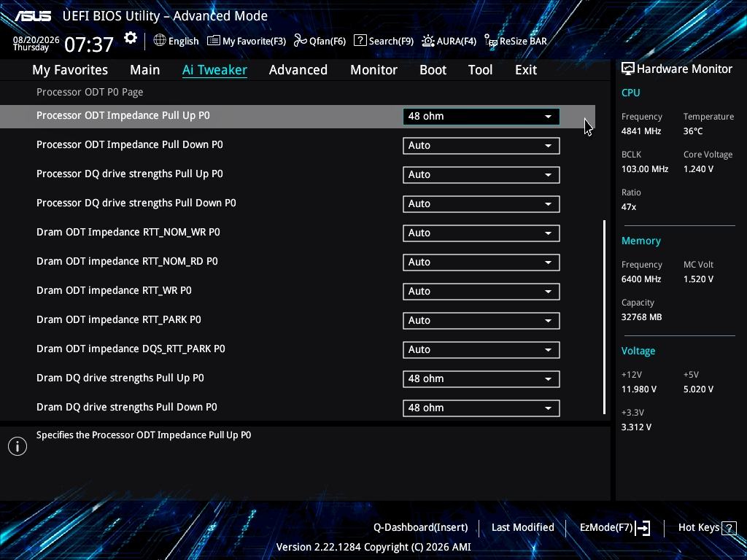
Task: Open the settings gear next to the clock
Action: (x=131, y=38)
